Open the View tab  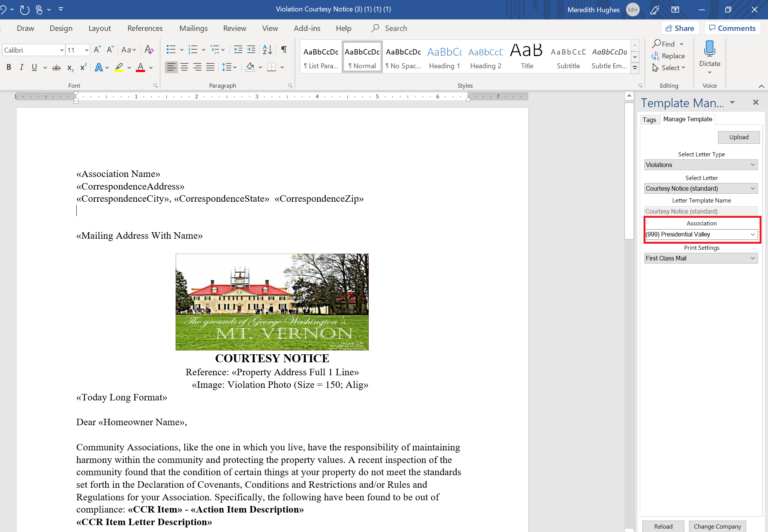click(270, 28)
